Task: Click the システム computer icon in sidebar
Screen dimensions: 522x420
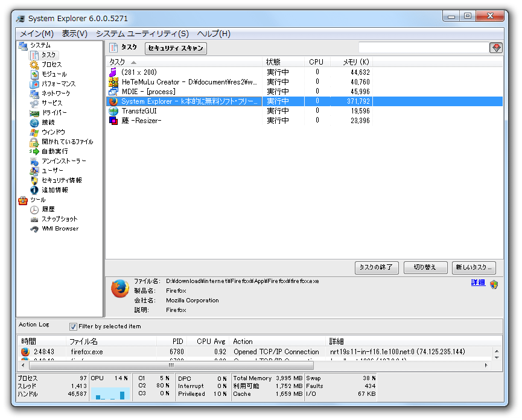Action: click(23, 46)
